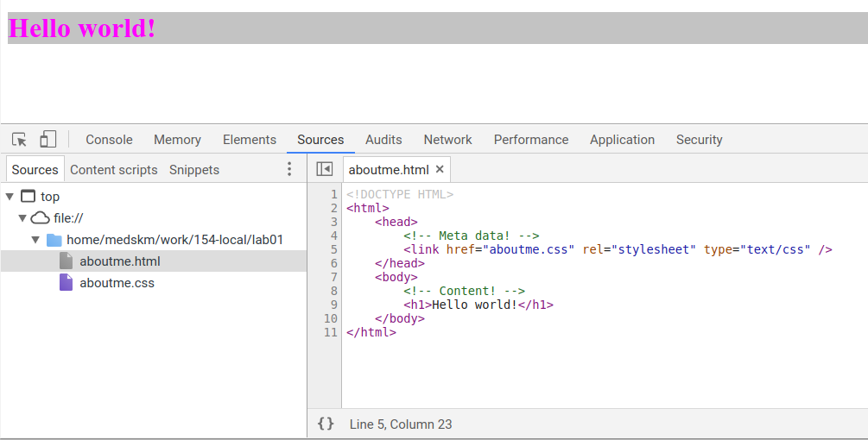This screenshot has width=868, height=440.
Task: Select aboutme.html in the file tree
Action: click(120, 261)
